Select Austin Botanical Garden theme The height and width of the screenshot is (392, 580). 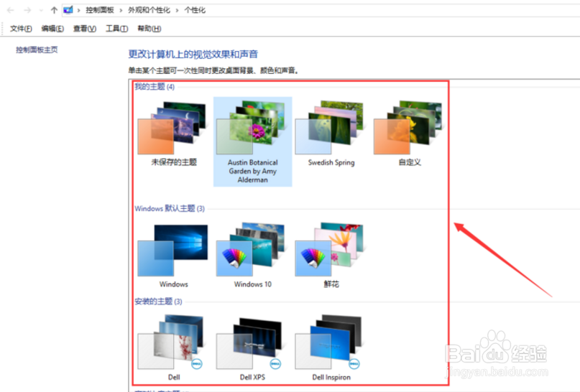[253, 141]
